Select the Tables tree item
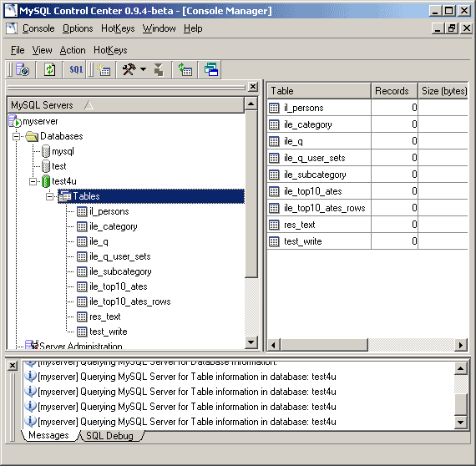 coord(151,196)
